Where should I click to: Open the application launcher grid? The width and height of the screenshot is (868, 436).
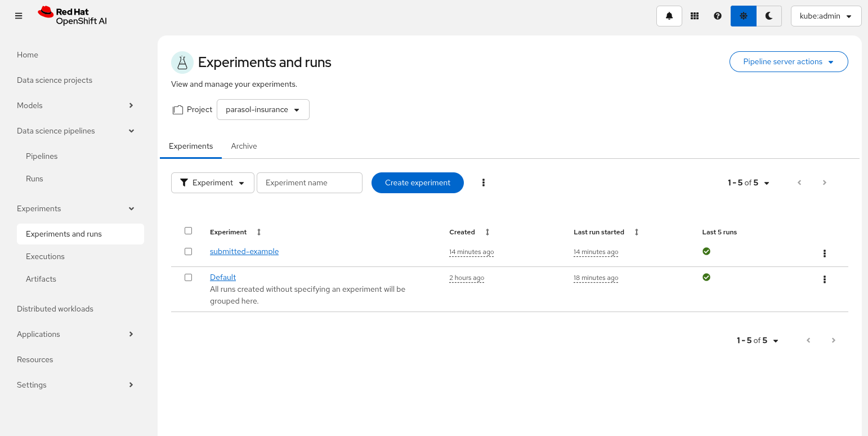click(x=695, y=16)
